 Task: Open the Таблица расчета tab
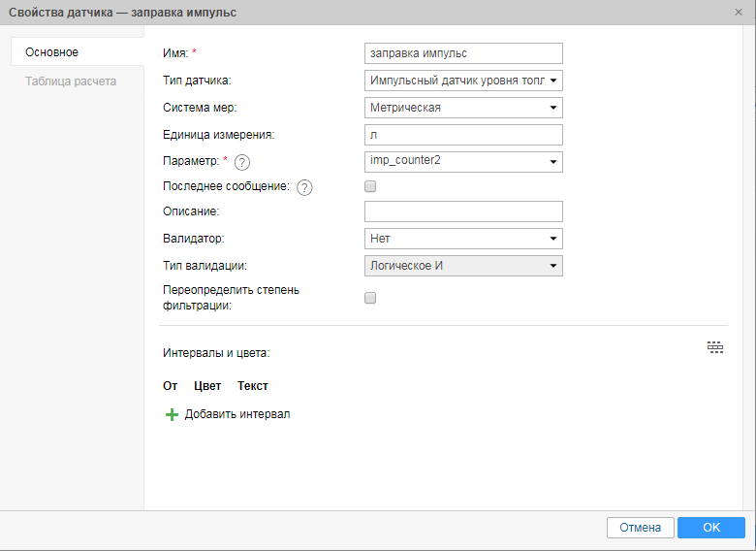coord(71,81)
